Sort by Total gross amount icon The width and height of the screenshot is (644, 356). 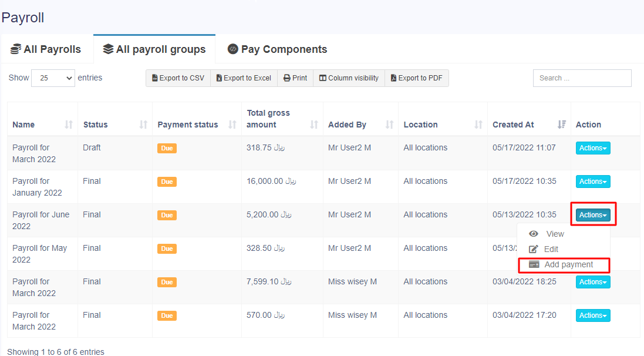(x=314, y=125)
